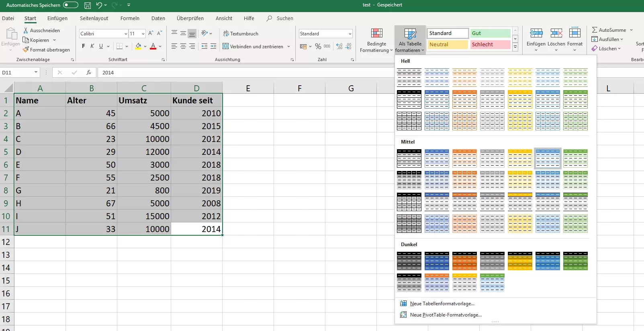Select column E header
This screenshot has height=331, width=644.
pos(248,88)
